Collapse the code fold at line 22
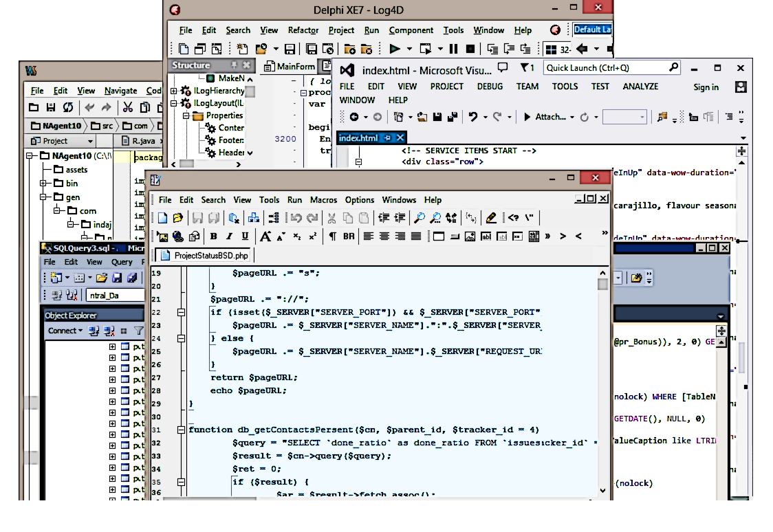The height and width of the screenshot is (532, 773). (x=182, y=313)
